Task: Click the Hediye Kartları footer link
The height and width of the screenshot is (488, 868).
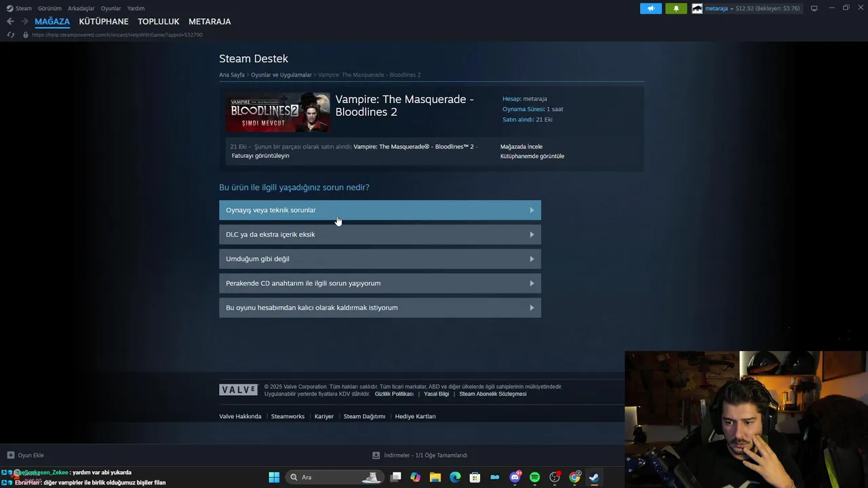Action: tap(416, 416)
